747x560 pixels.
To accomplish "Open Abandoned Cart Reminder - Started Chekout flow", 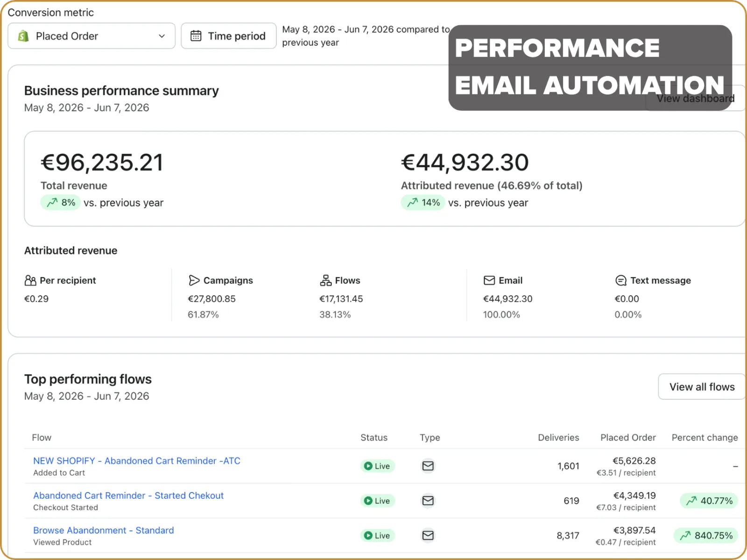I will click(128, 496).
